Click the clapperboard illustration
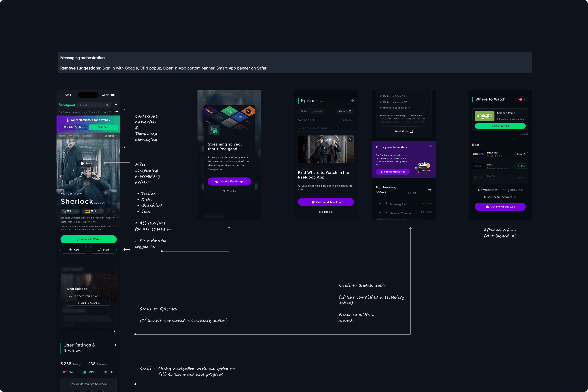 pyautogui.click(x=423, y=167)
